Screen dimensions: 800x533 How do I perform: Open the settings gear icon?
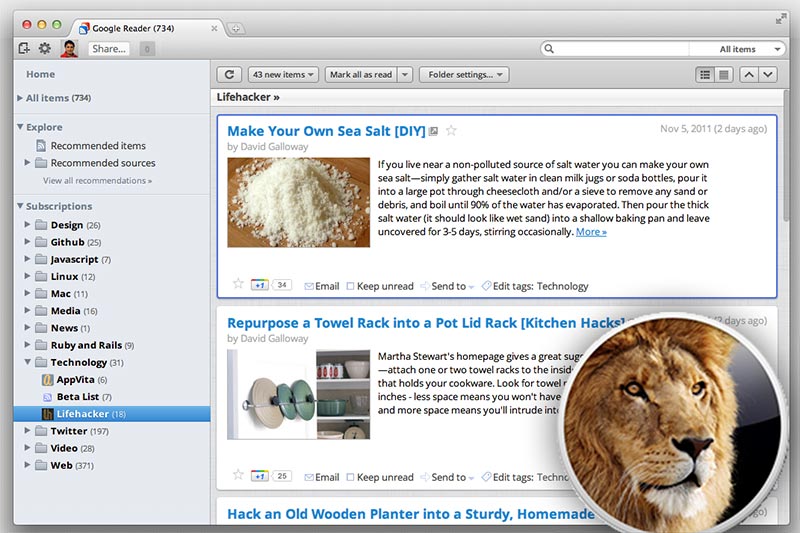coord(45,48)
